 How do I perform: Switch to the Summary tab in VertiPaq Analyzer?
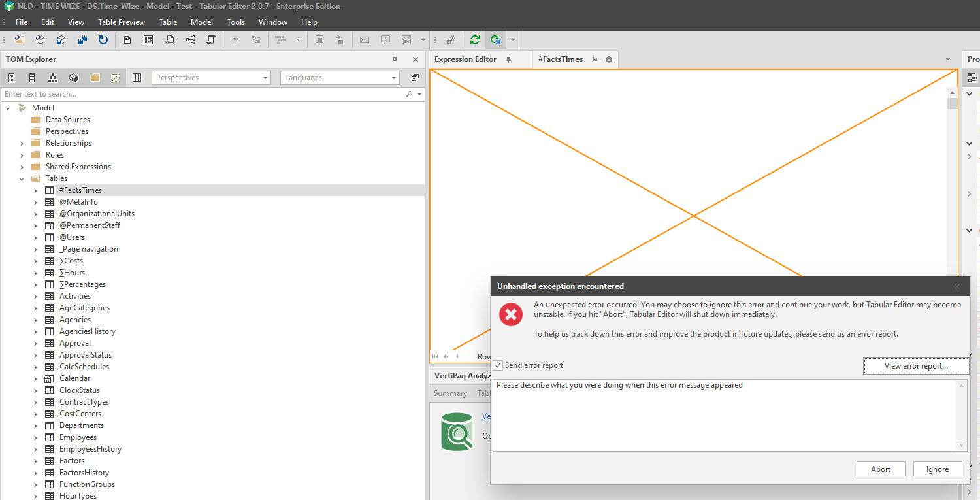tap(450, 393)
